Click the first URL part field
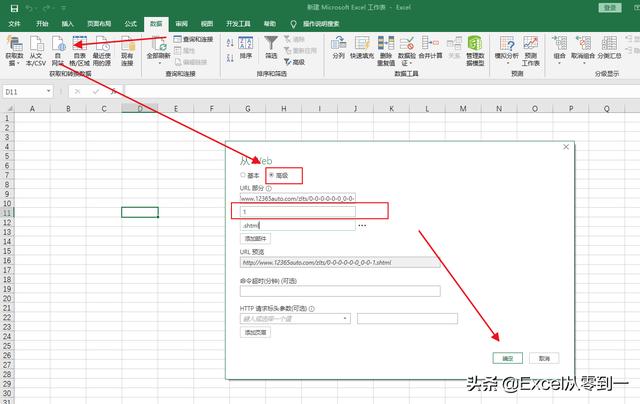The image size is (640, 404). (x=298, y=198)
